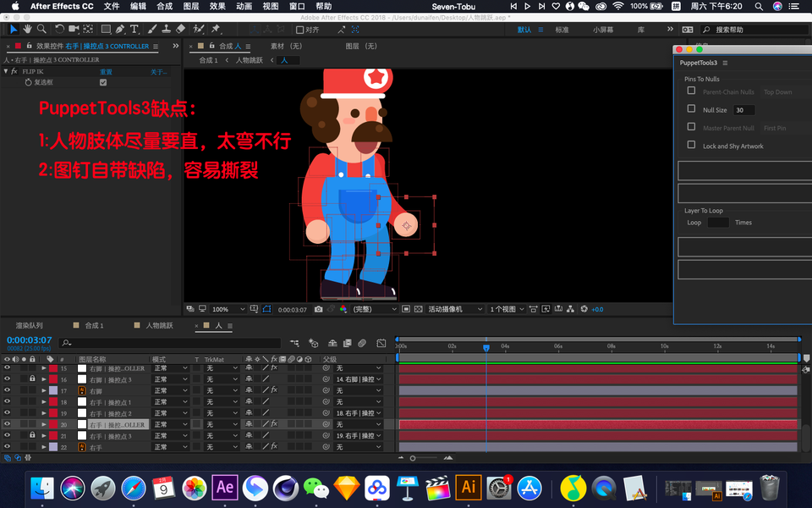
Task: Enable the Parent-Chain Nulls checkbox
Action: tap(691, 91)
